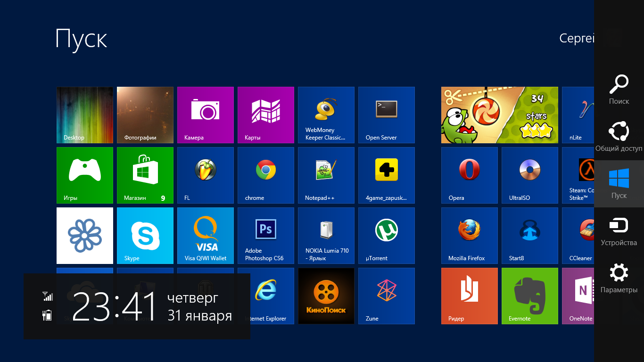Launch the Zune tile

pos(386,296)
